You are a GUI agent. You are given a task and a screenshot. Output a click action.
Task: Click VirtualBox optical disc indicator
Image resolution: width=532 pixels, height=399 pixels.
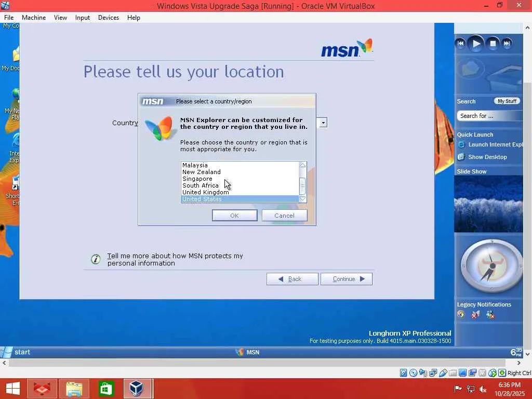[413, 373]
